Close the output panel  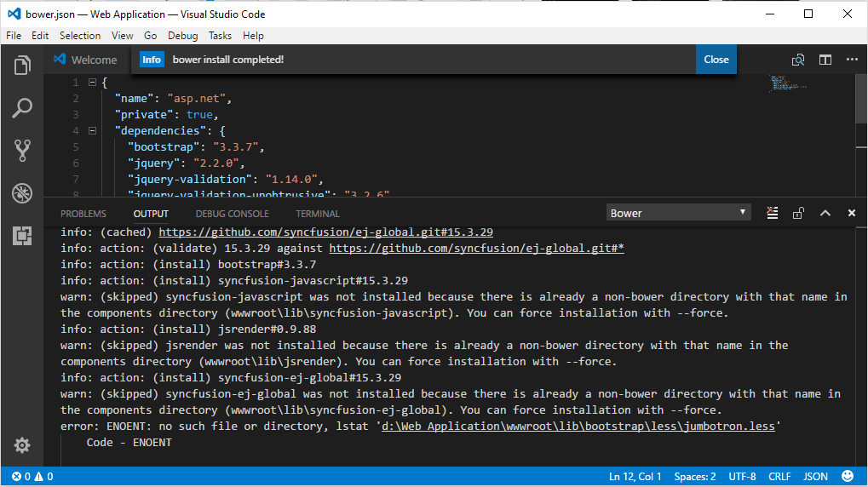[x=852, y=213]
